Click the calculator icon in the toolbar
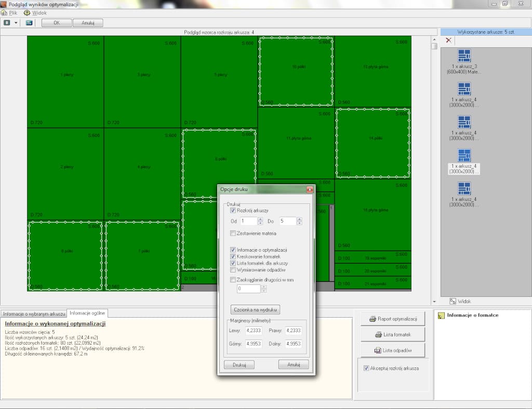 29,23
